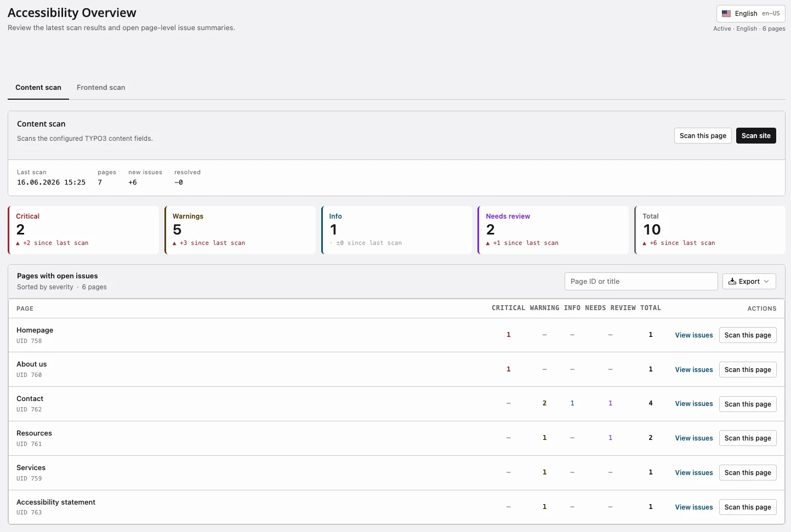Select the About us page title
The height and width of the screenshot is (532, 791).
31,364
